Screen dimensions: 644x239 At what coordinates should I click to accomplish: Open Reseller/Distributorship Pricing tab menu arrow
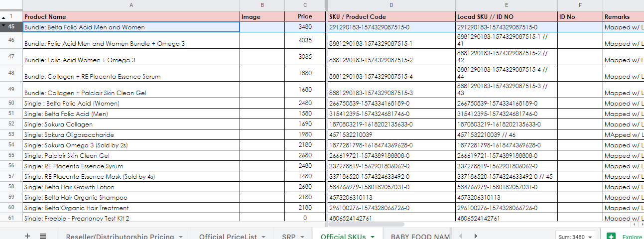181,237
